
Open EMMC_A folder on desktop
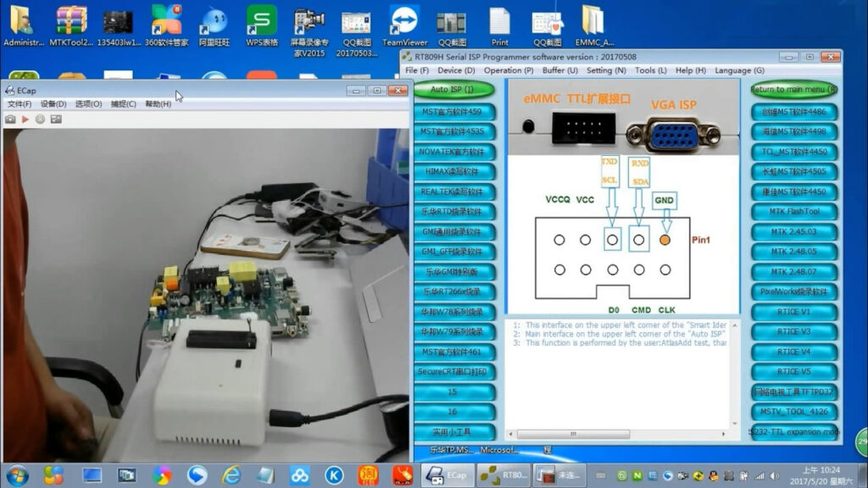point(594,25)
